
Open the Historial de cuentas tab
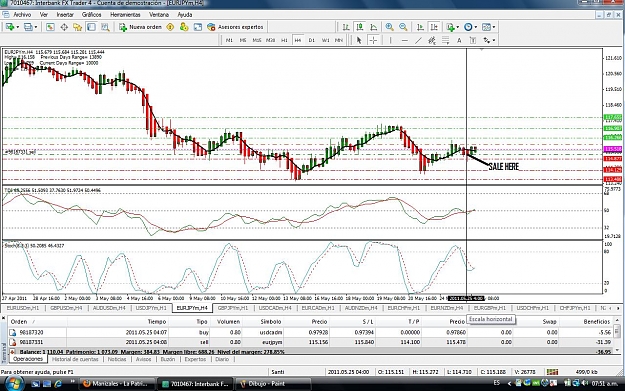coord(75,360)
